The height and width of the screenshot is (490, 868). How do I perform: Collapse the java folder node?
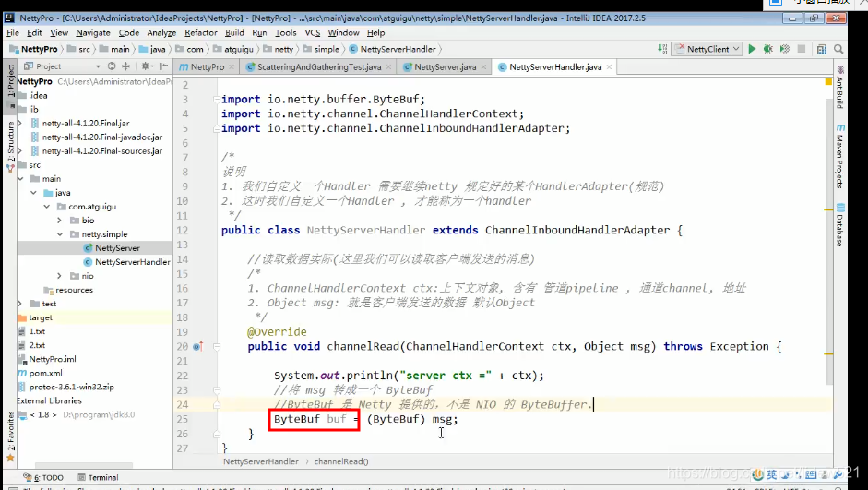tap(33, 193)
